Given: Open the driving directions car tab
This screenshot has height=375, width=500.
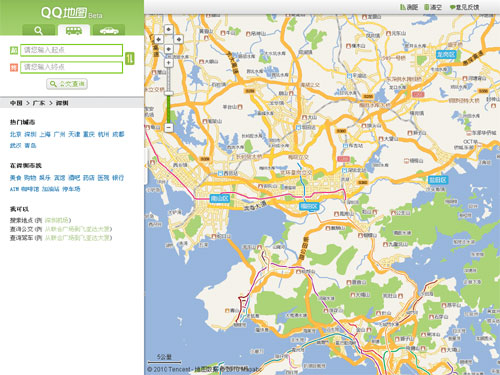Looking at the screenshot, I should pyautogui.click(x=109, y=30).
